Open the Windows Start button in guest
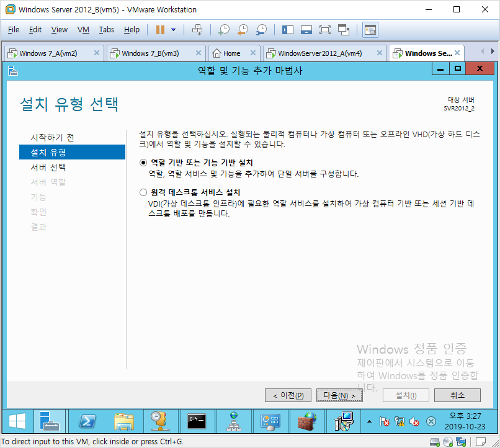This screenshot has height=448, width=500. (x=17, y=421)
